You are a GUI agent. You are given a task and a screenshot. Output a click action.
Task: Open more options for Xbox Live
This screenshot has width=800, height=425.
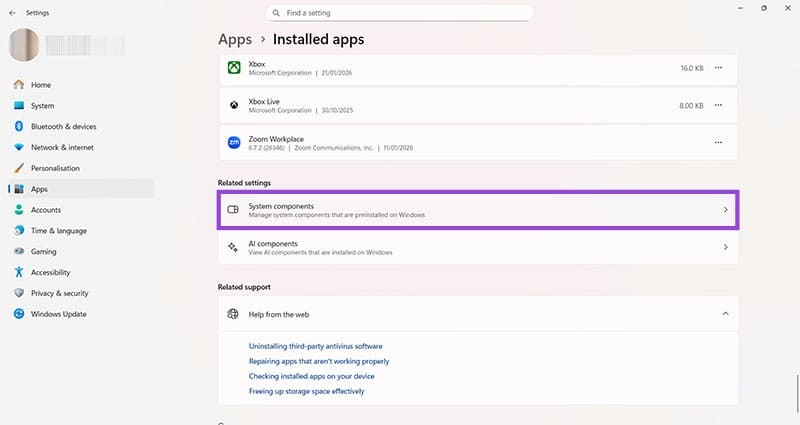coord(718,105)
